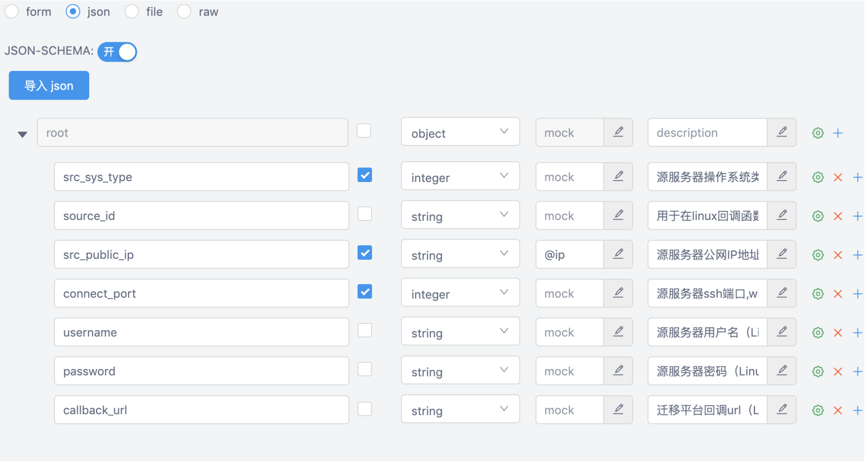Viewport: 868px width, 462px height.
Task: Mark source_id as required
Action: coord(364,214)
